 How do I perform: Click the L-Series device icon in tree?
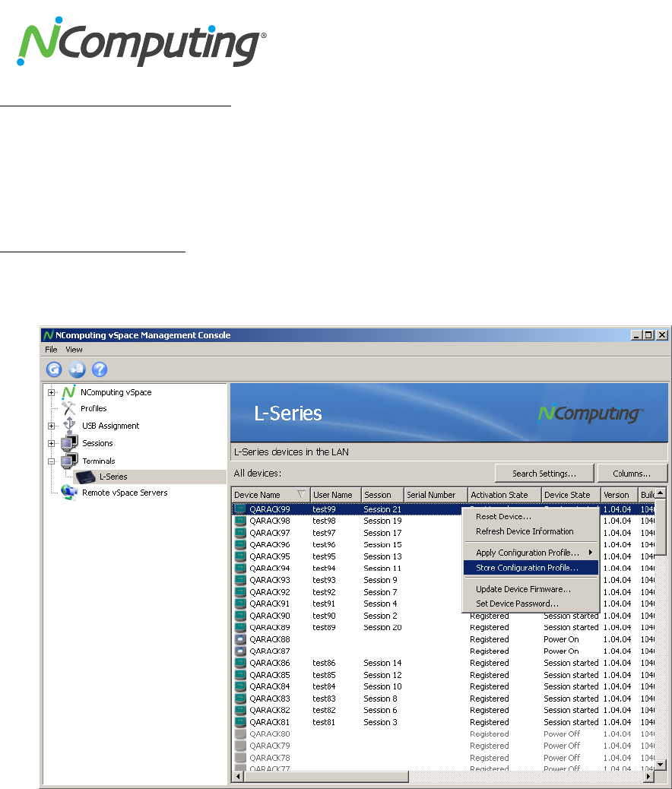coord(86,477)
